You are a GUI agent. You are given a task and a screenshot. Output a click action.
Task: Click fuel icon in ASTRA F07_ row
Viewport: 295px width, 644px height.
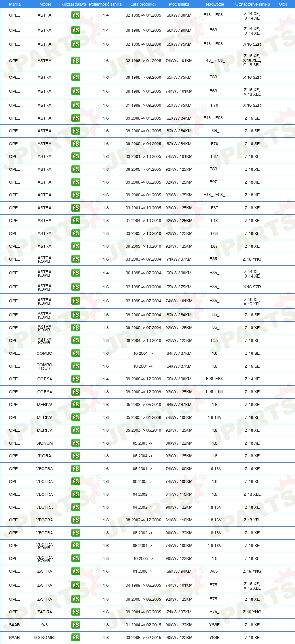tap(75, 182)
